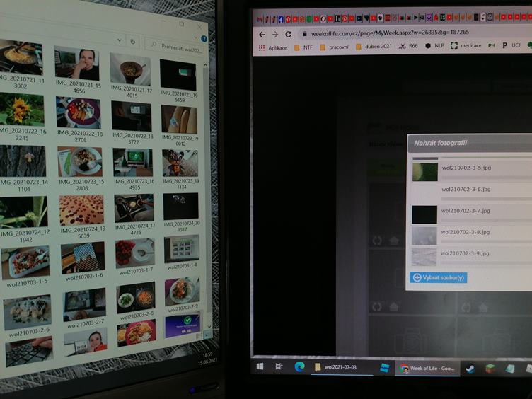Select file wol210703-1-7 in Explorer
532x399 pixels.
point(135,257)
